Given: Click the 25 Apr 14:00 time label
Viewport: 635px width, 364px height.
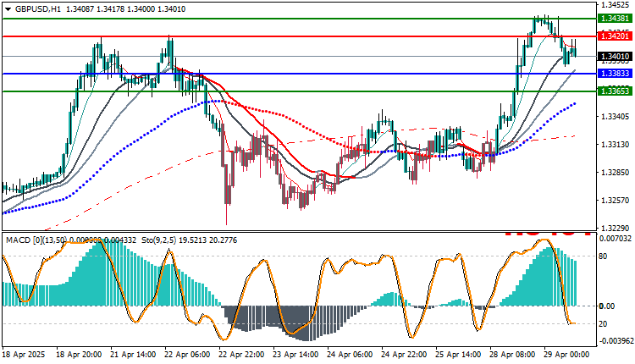Looking at the screenshot, I should (x=458, y=355).
